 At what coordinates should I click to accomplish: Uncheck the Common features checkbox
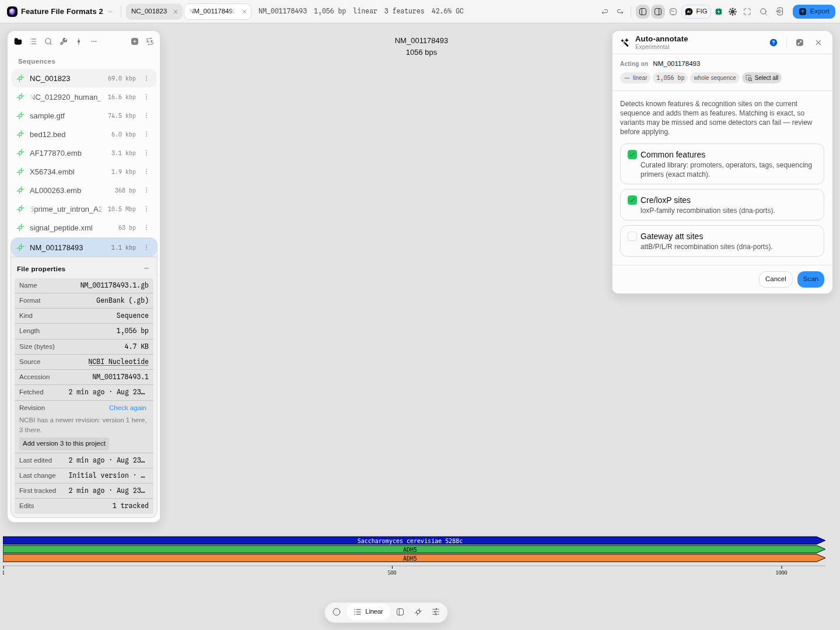pyautogui.click(x=632, y=155)
